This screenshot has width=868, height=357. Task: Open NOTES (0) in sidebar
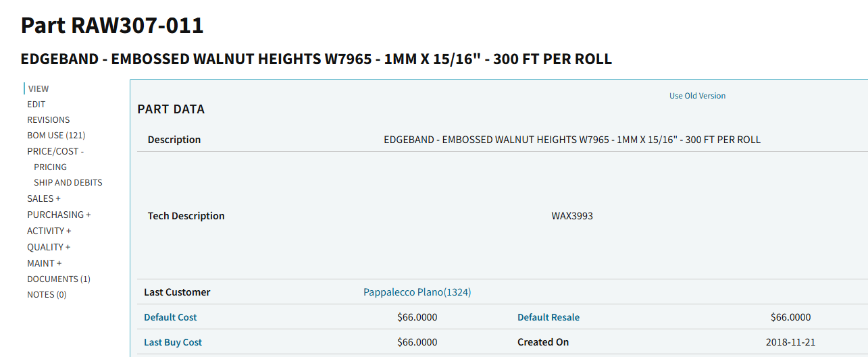(x=47, y=294)
